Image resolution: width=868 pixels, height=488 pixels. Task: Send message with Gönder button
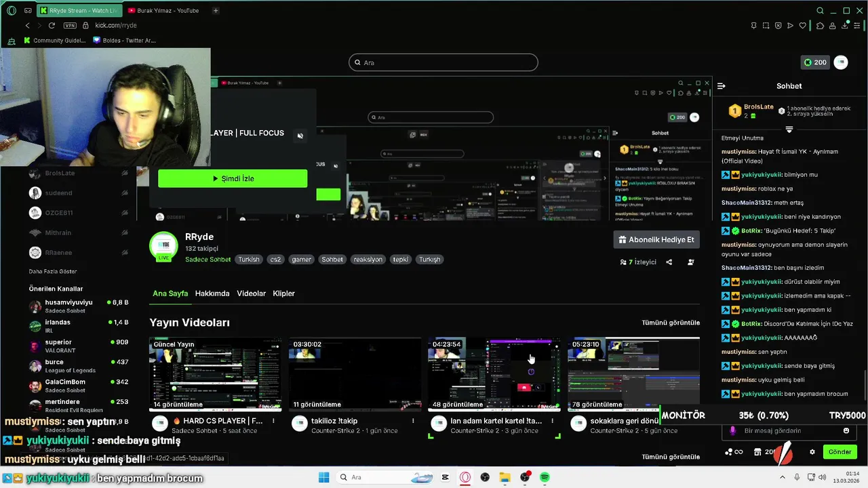[840, 452]
